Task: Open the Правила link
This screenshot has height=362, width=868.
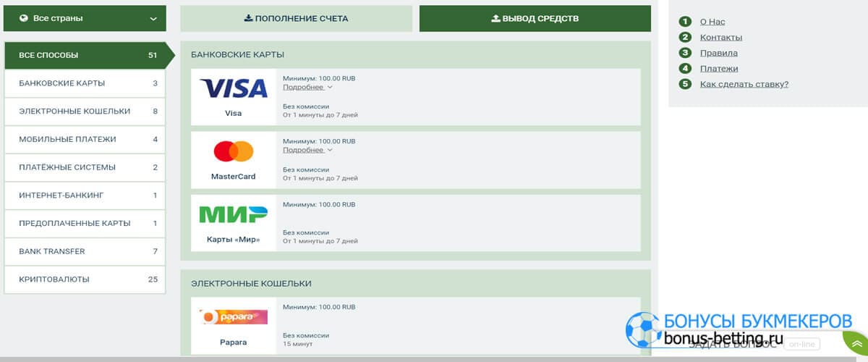Action: [x=719, y=53]
